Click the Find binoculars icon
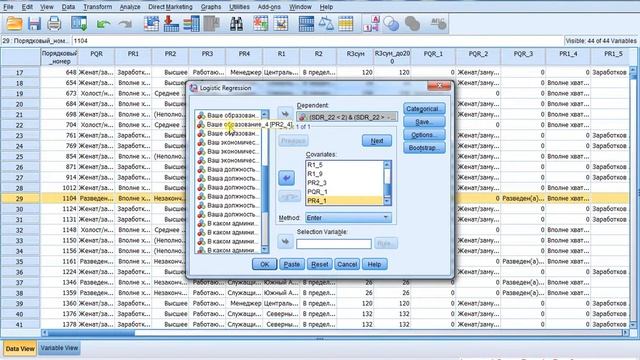 236,24
